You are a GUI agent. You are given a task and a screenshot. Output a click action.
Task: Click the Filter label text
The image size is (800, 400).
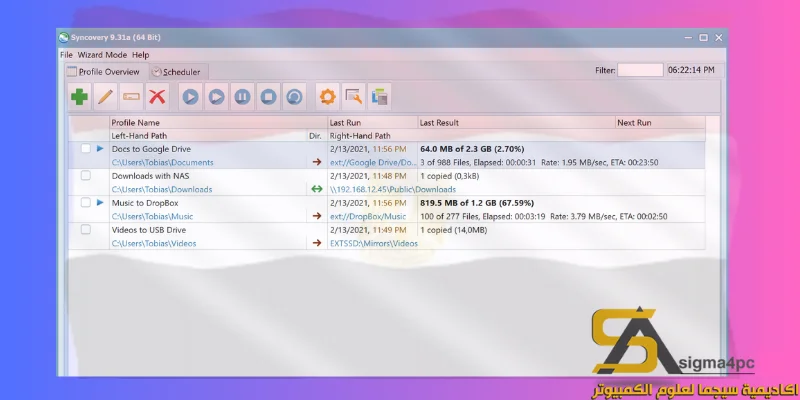(605, 70)
